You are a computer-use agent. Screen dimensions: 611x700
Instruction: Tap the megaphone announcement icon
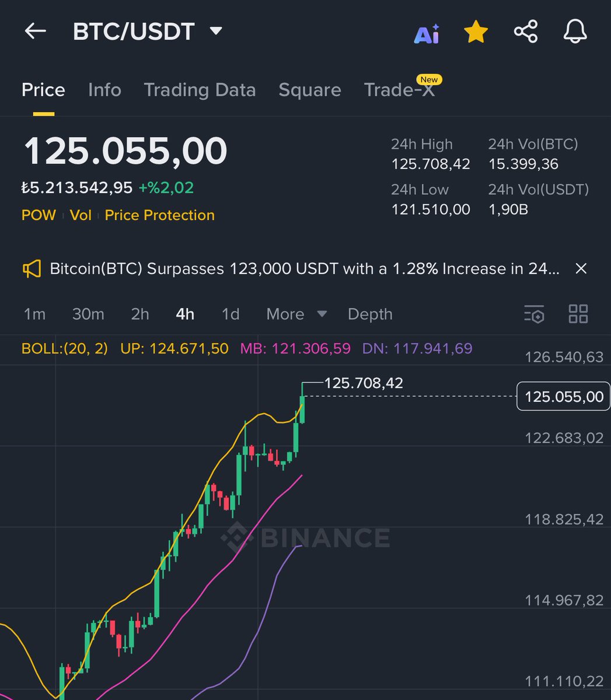(x=32, y=269)
